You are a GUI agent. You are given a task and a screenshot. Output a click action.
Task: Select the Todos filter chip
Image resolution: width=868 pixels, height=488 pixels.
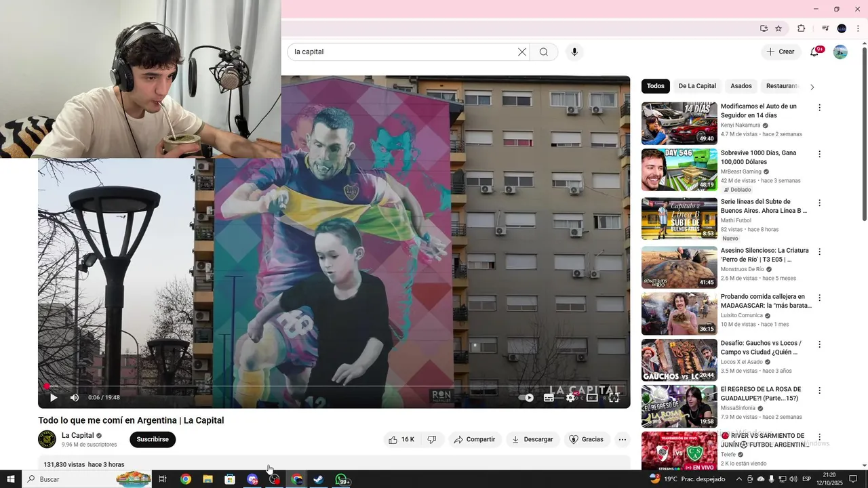656,86
